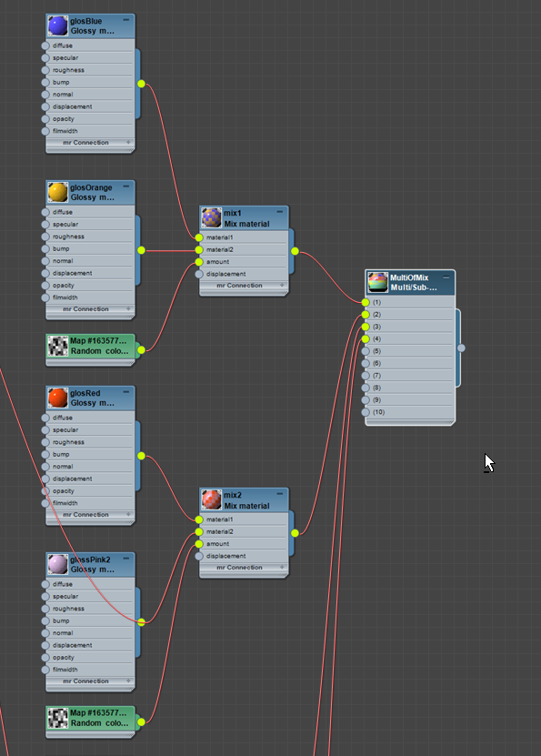Collapse the MultiOfMix node using minus
The height and width of the screenshot is (756, 541).
446,277
